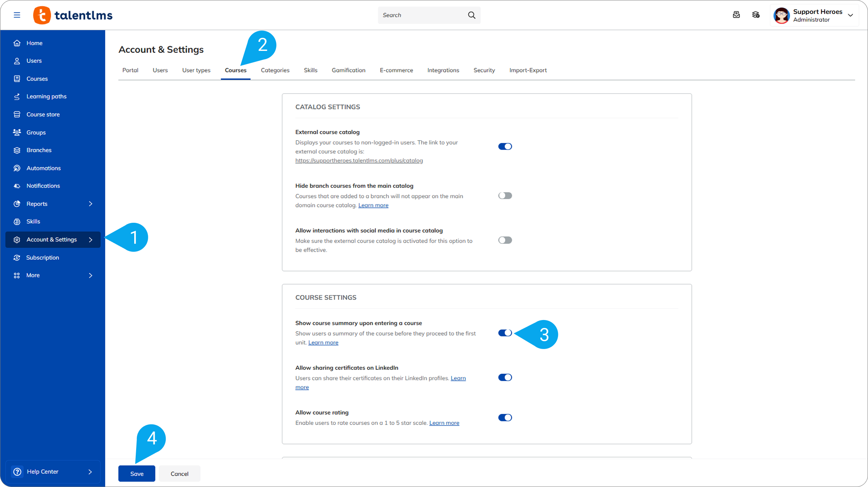Screen dimensions: 868x487
Task: Expand the More submenu chevron
Action: (90, 276)
